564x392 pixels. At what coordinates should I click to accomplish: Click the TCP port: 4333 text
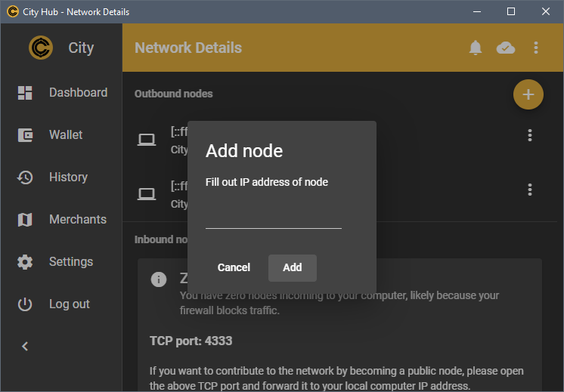tap(191, 341)
